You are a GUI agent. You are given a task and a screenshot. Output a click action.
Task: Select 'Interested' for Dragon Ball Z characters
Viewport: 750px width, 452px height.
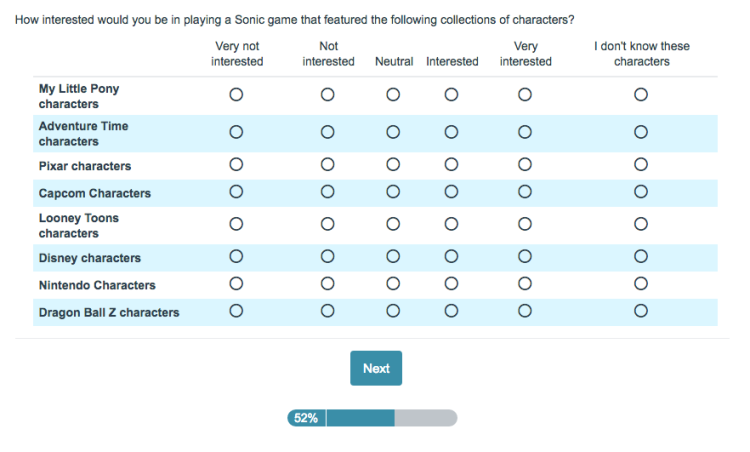click(x=452, y=311)
